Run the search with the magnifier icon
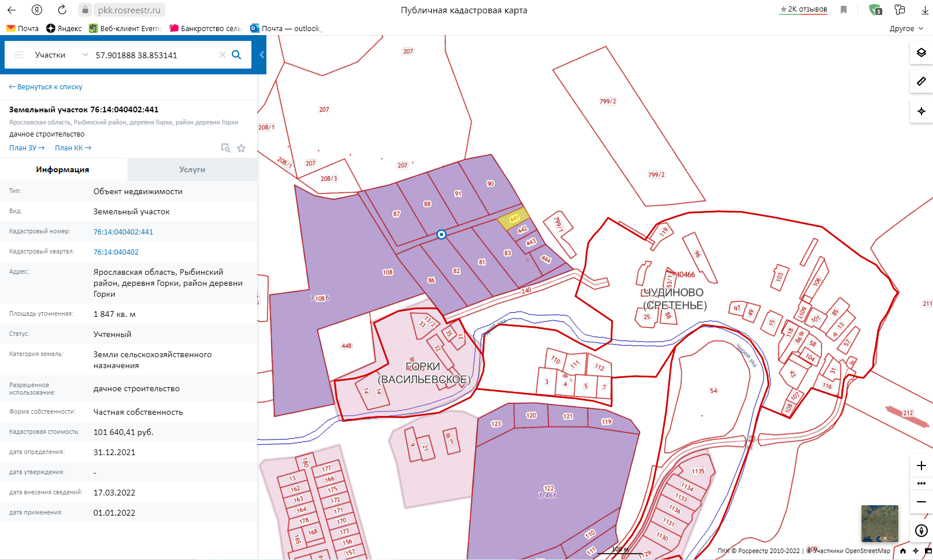This screenshot has height=560, width=933. click(x=236, y=55)
